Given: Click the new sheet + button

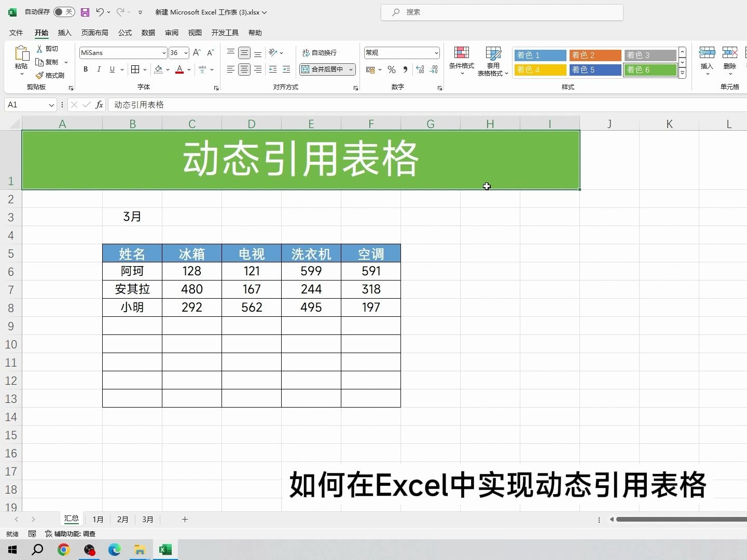Looking at the screenshot, I should [185, 519].
